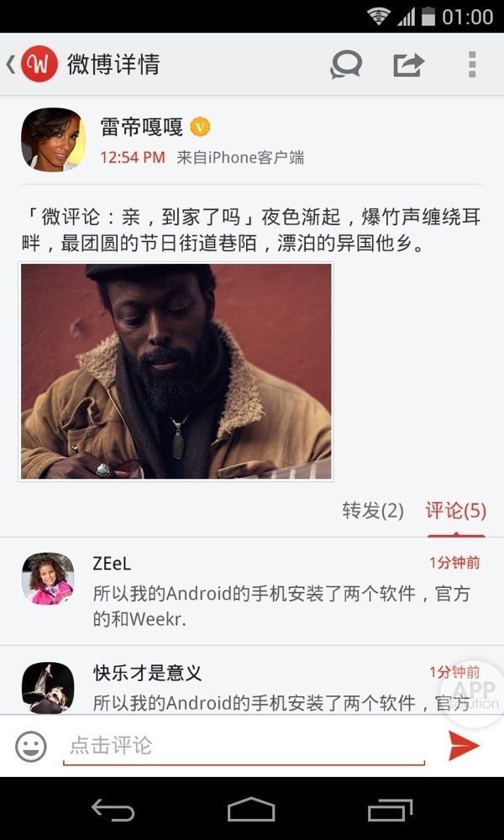Tap the back chevron in header

(11, 65)
